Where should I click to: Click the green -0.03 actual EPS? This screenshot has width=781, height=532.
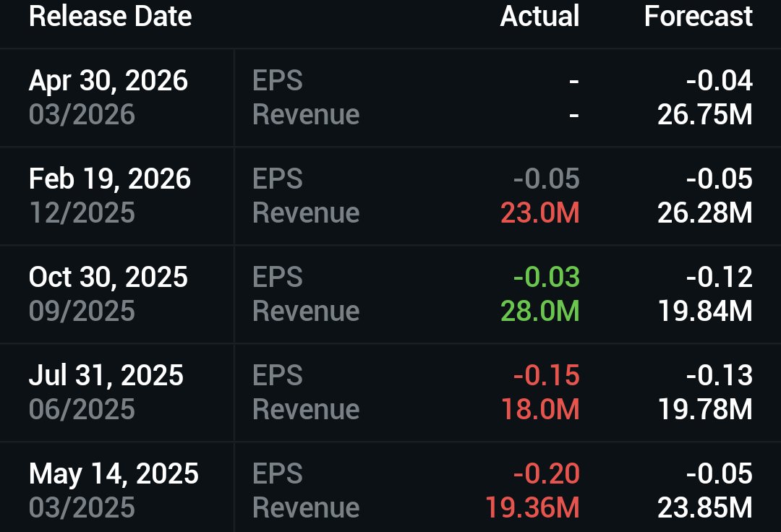pos(546,277)
